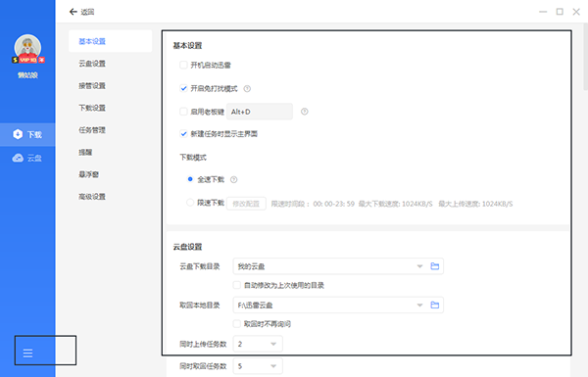This screenshot has width=588, height=377.
Task: Click the username below the avatar
Action: pos(27,75)
